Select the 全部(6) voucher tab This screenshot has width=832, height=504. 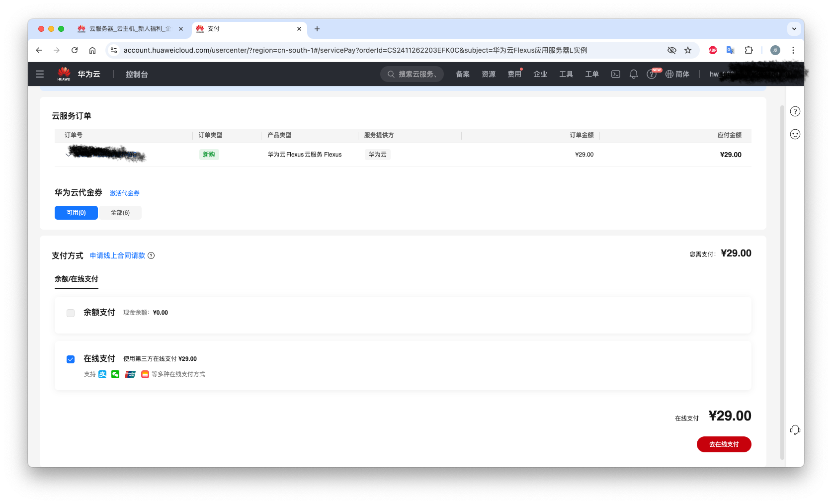[120, 213]
